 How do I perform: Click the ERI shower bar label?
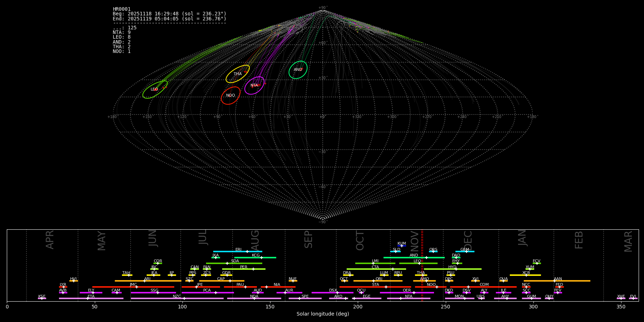(238, 250)
